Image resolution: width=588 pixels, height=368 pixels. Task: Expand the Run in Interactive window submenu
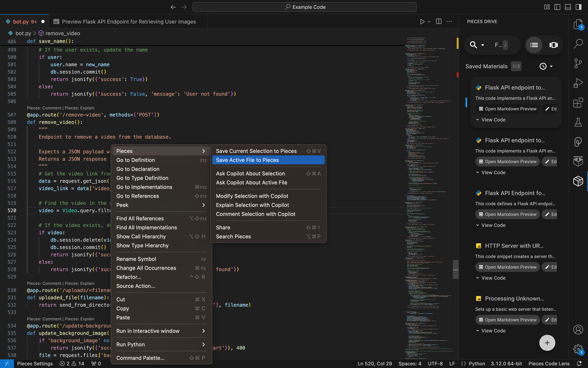point(161,331)
